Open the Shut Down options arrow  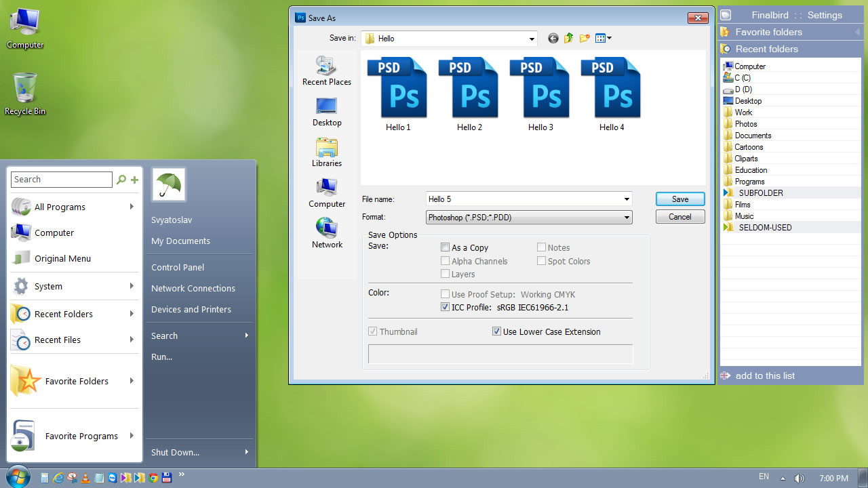(x=247, y=452)
